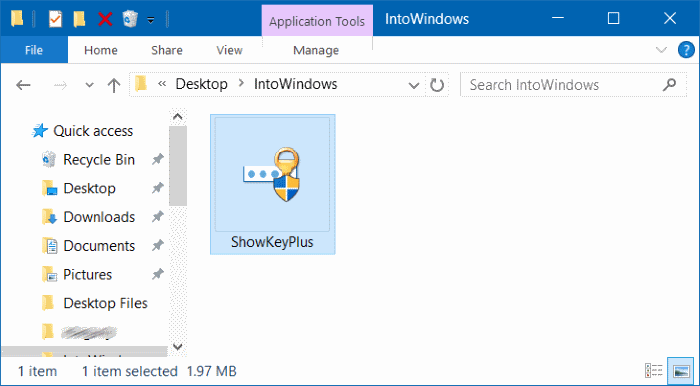Click the red X delete icon
Screen dimensions: 700x386
105,19
